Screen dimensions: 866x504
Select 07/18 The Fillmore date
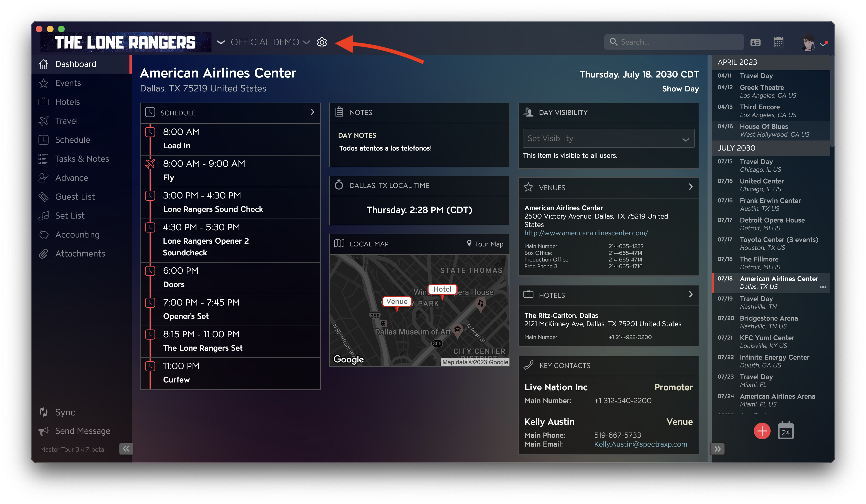click(x=771, y=263)
